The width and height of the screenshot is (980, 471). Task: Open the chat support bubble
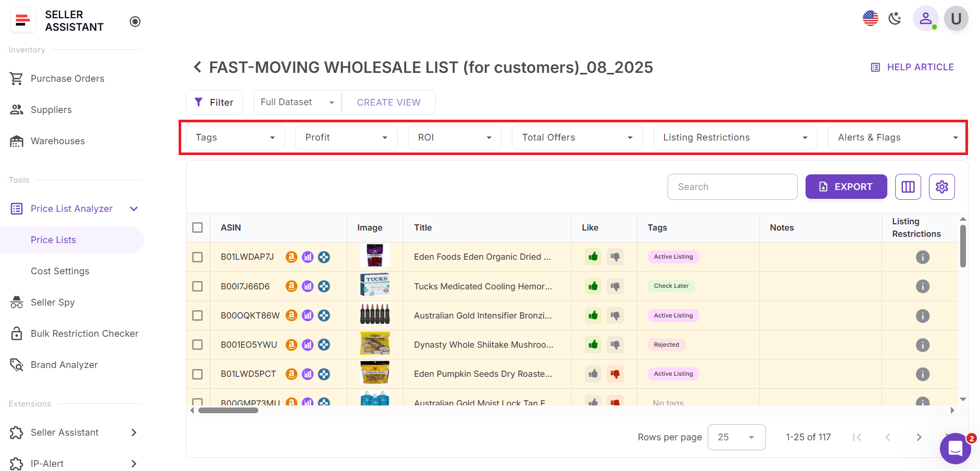(955, 448)
